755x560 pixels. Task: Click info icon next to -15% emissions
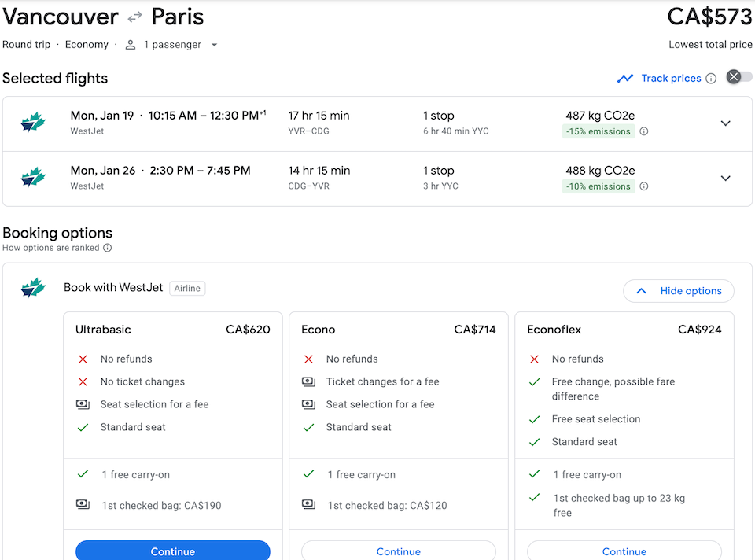pos(644,131)
